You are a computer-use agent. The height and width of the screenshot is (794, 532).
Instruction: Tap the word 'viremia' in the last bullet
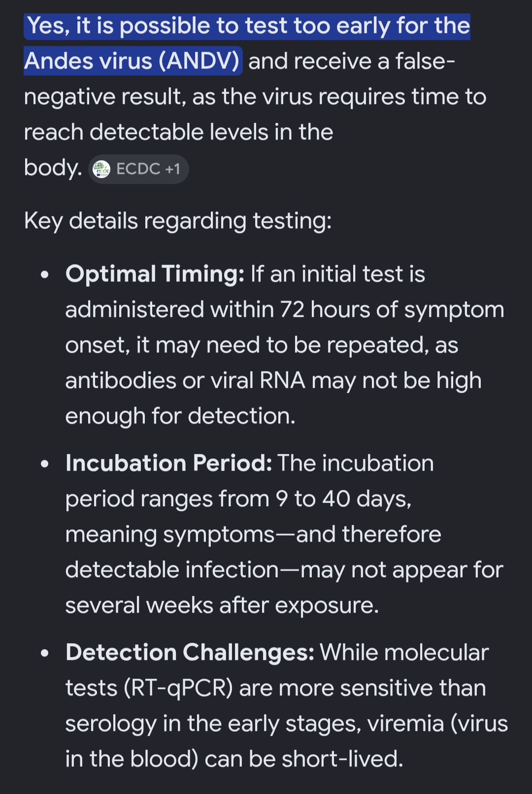405,724
